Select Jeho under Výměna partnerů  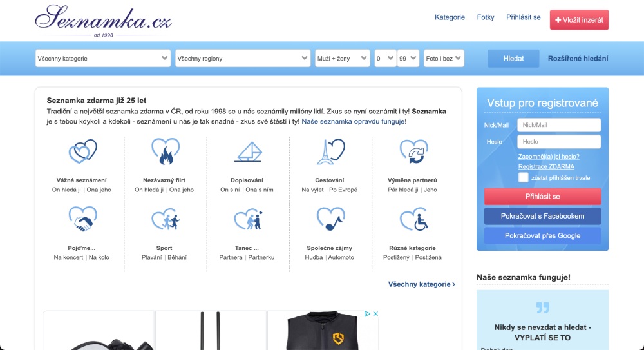coord(430,190)
